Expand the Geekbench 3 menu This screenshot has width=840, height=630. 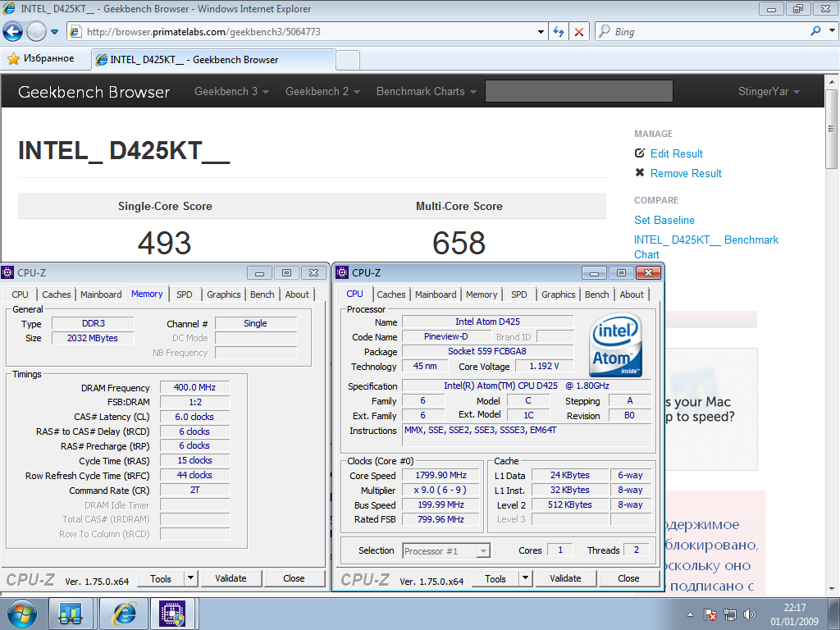coord(231,92)
